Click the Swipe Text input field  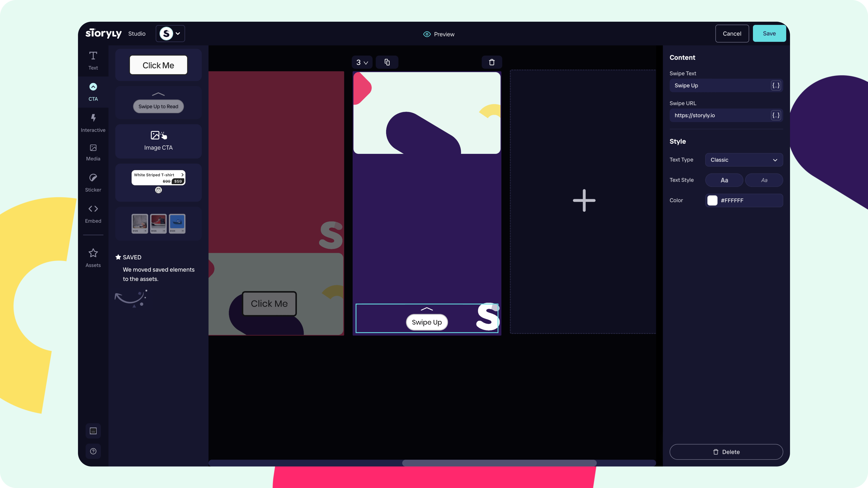click(720, 86)
